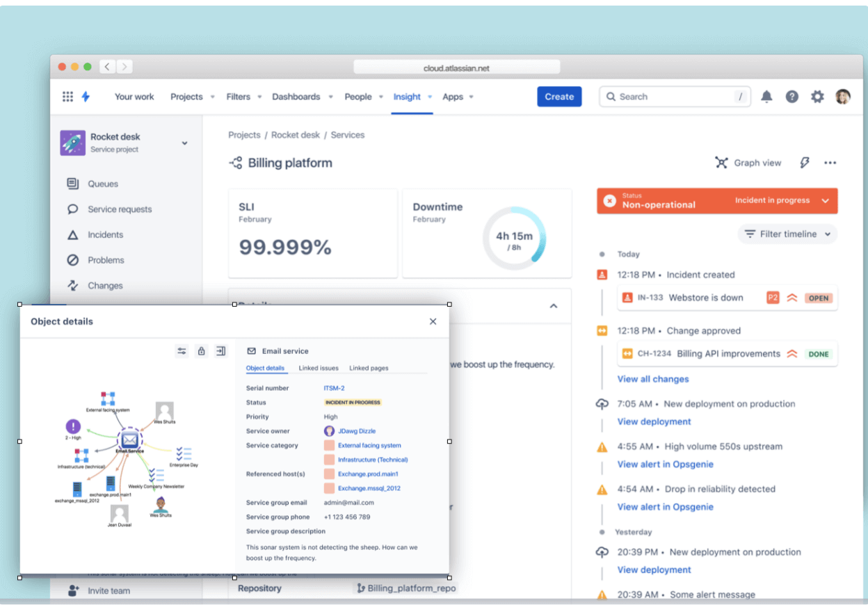
Task: Switch to Graph view
Action: pyautogui.click(x=748, y=163)
